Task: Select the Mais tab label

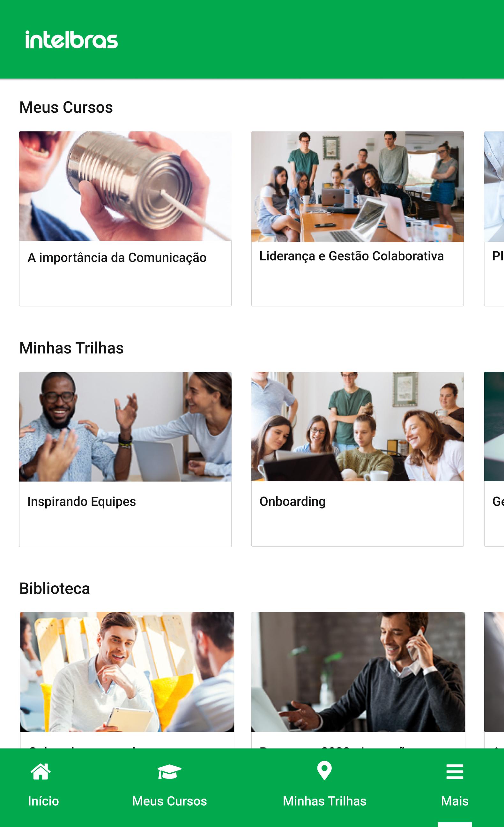Action: tap(455, 801)
